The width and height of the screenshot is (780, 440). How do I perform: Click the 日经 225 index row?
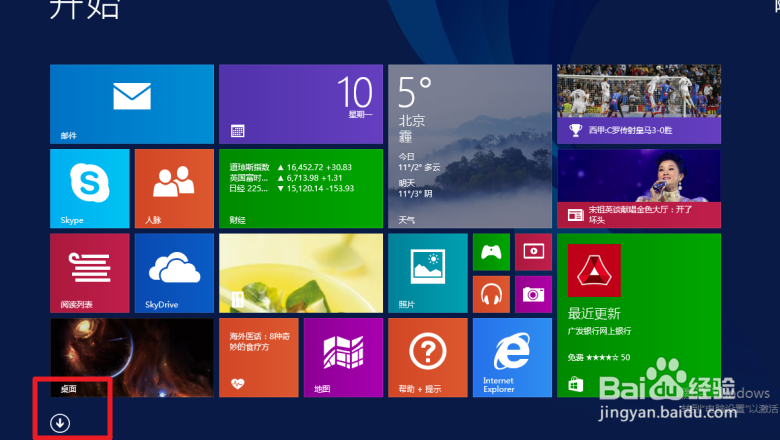click(x=292, y=188)
